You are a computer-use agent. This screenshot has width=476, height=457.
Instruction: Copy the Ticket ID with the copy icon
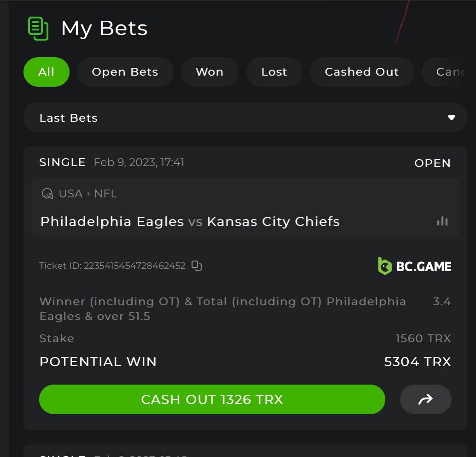(x=197, y=266)
